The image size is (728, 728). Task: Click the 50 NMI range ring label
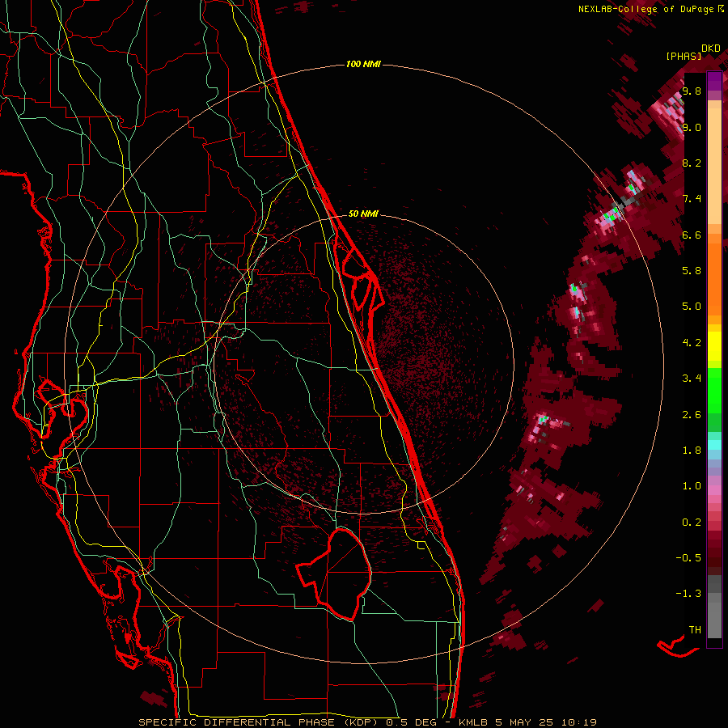363,214
